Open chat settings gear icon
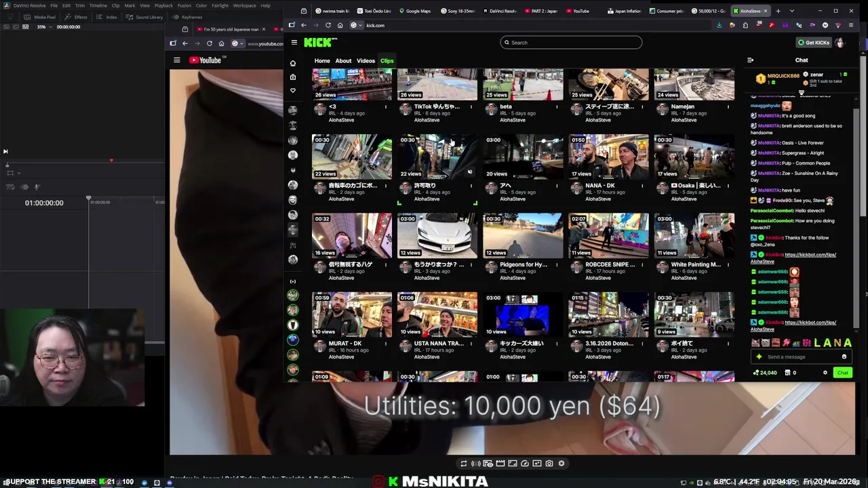 click(x=825, y=373)
